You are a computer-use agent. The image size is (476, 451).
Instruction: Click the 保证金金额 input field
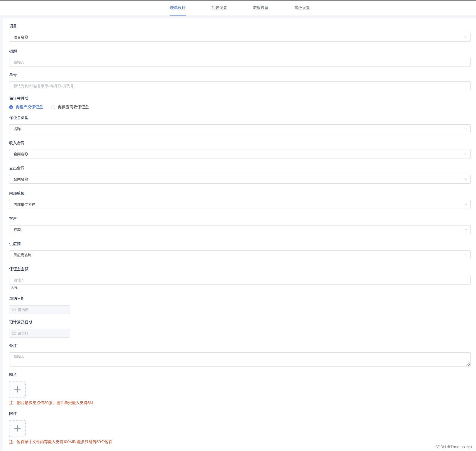(240, 280)
